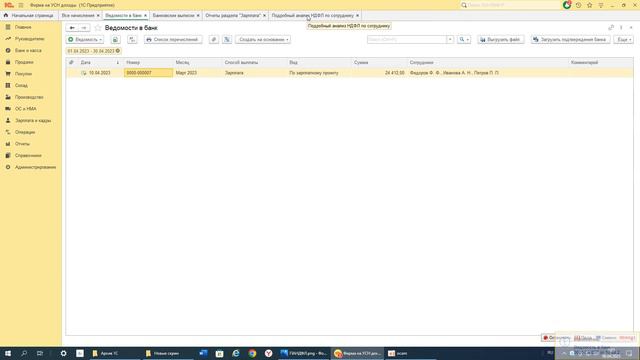Go to Администрирование section
The image size is (640, 360).
[x=35, y=167]
